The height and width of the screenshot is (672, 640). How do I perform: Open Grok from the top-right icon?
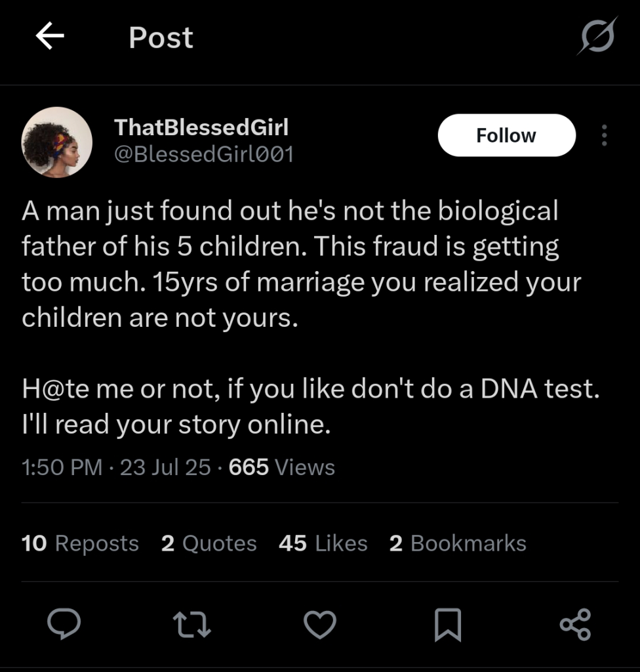click(x=597, y=36)
